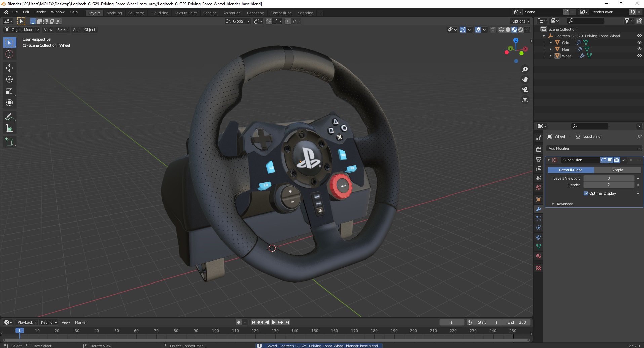Toggle camera view icon
Screen dimensions: 644x348
[525, 90]
